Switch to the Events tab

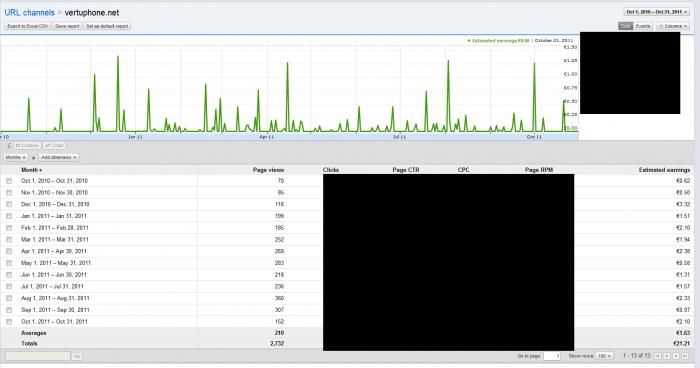(x=643, y=26)
